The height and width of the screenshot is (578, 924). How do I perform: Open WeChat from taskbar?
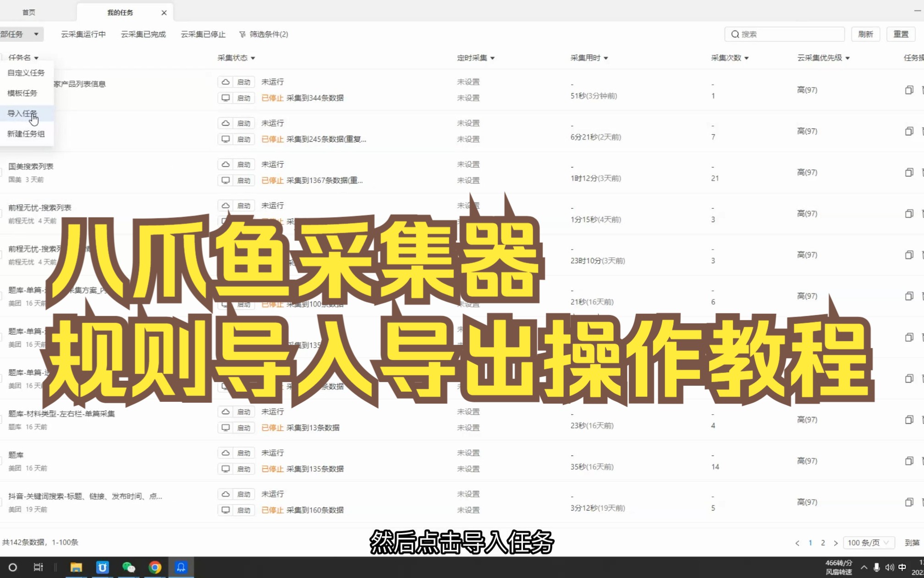129,567
